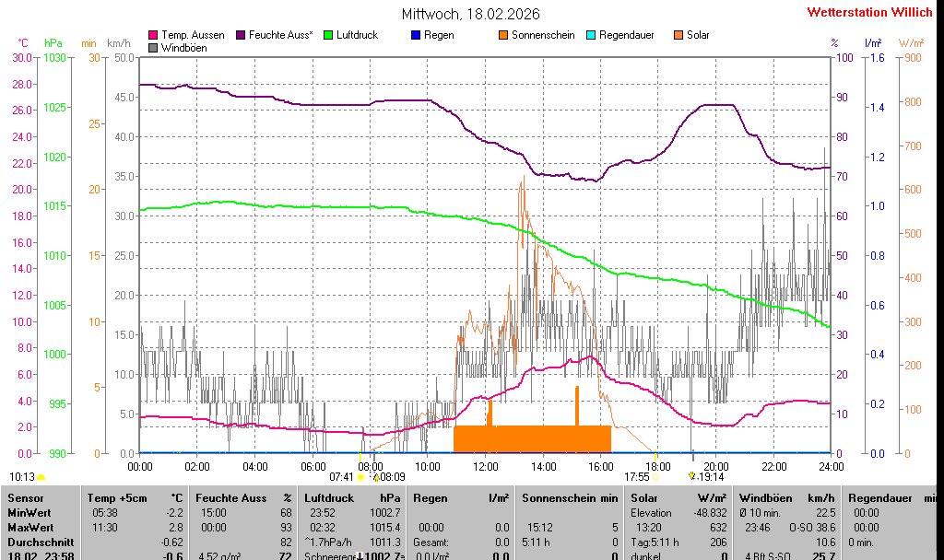The height and width of the screenshot is (560, 944).
Task: Click the orange Sonnenschein legend square
Action: pyautogui.click(x=503, y=35)
